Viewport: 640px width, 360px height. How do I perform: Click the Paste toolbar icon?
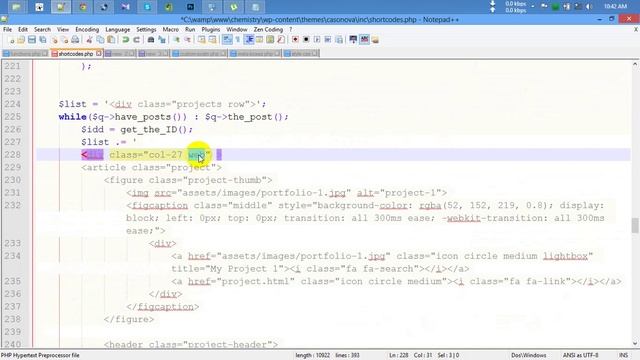111,40
